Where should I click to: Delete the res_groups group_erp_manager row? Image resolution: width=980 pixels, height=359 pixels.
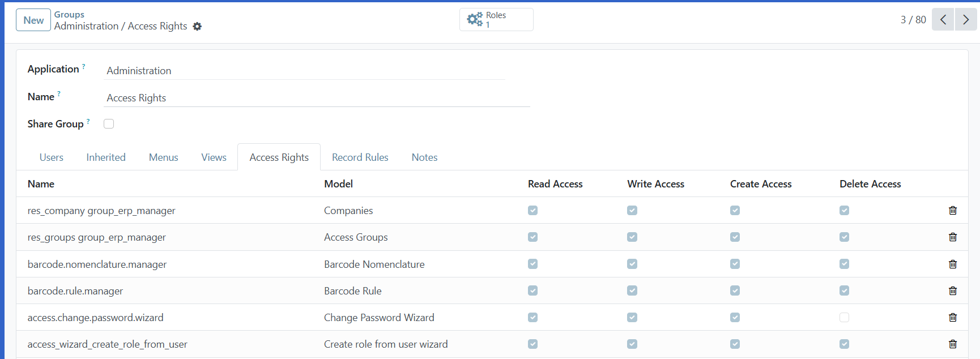pyautogui.click(x=953, y=237)
